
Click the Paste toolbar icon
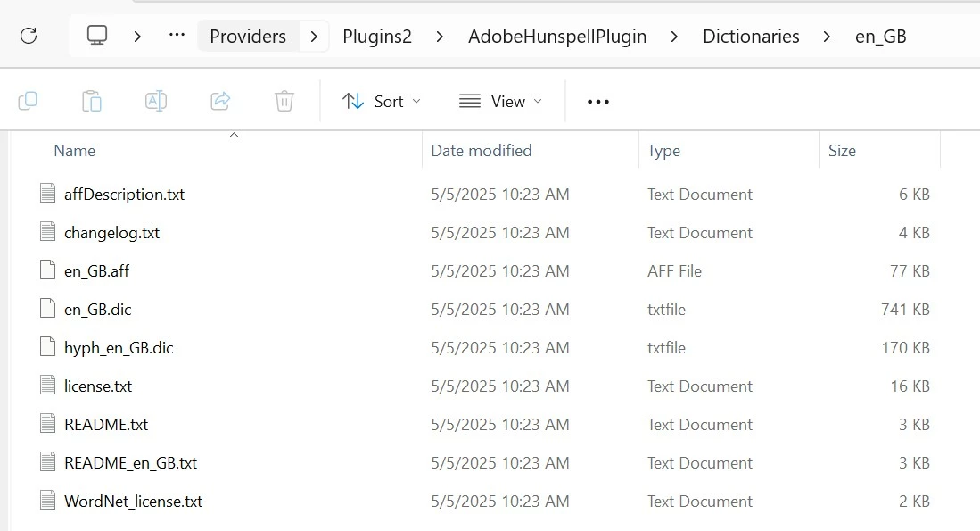coord(92,101)
